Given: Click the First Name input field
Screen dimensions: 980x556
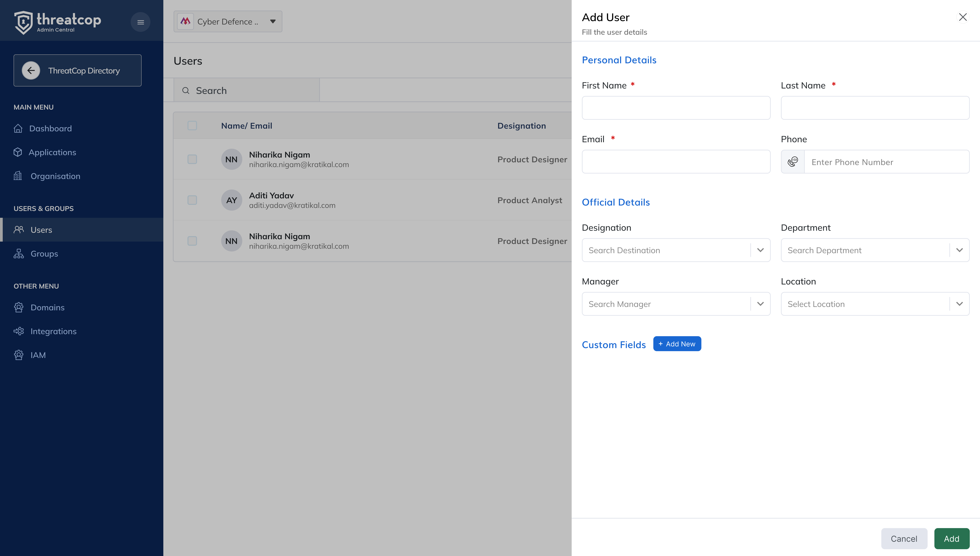Looking at the screenshot, I should [676, 108].
